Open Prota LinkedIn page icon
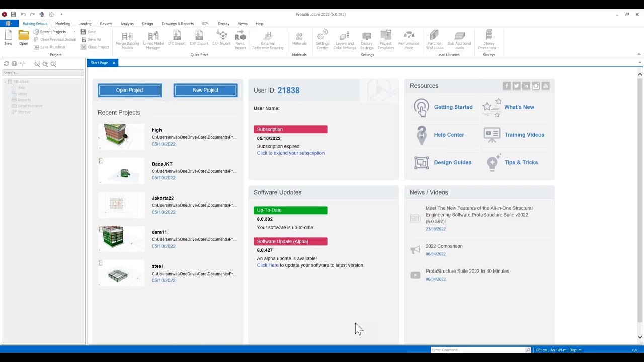 click(526, 86)
